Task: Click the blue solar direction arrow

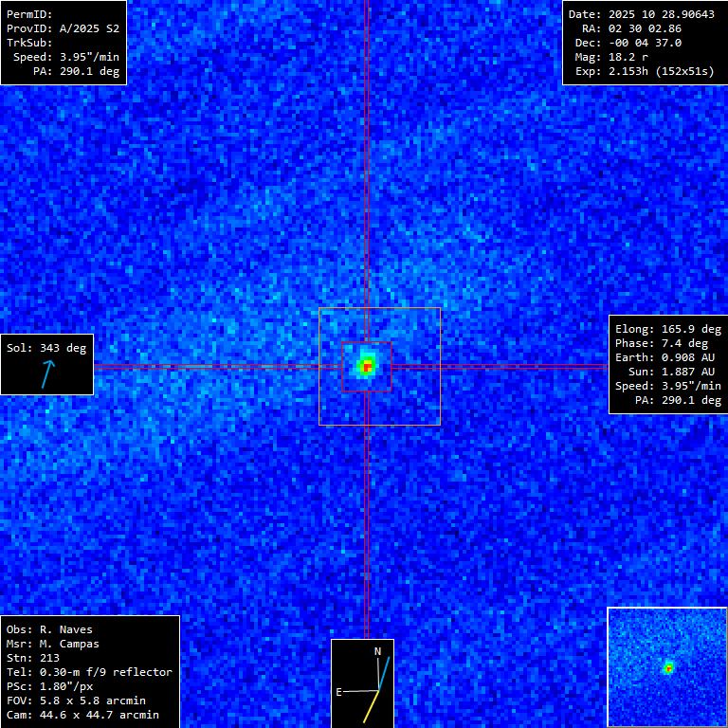Action: tap(47, 373)
